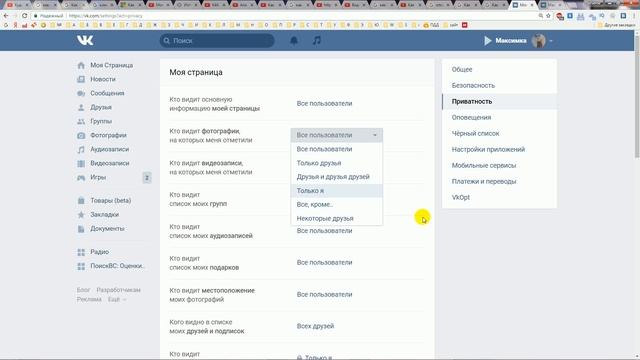640x360 pixels.
Task: Click the chat icon beside Сообщения
Action: point(81,93)
